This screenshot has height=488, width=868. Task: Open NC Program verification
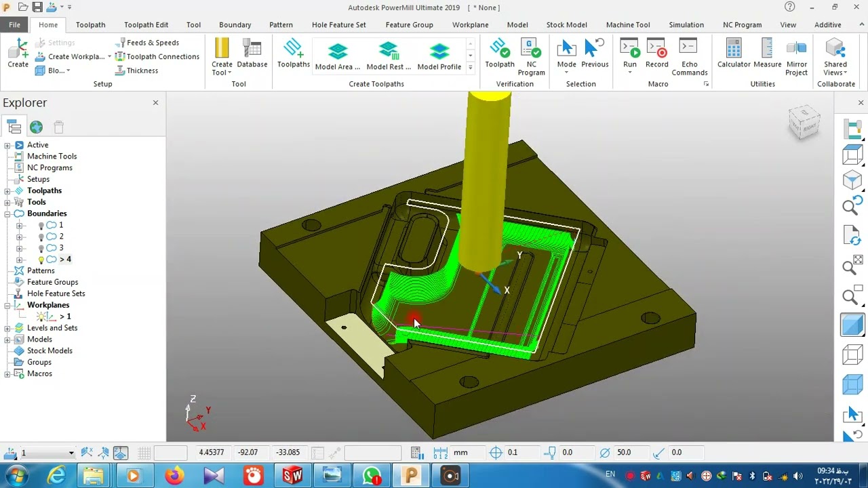coord(531,57)
